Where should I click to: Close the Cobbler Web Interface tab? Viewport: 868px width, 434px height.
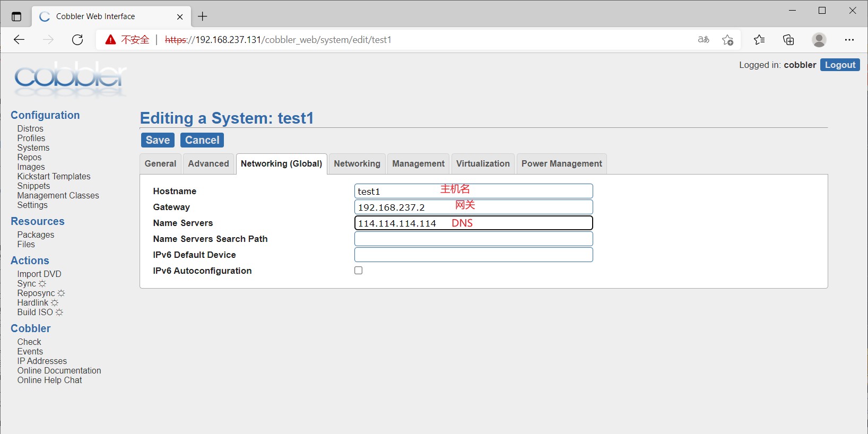[x=180, y=16]
